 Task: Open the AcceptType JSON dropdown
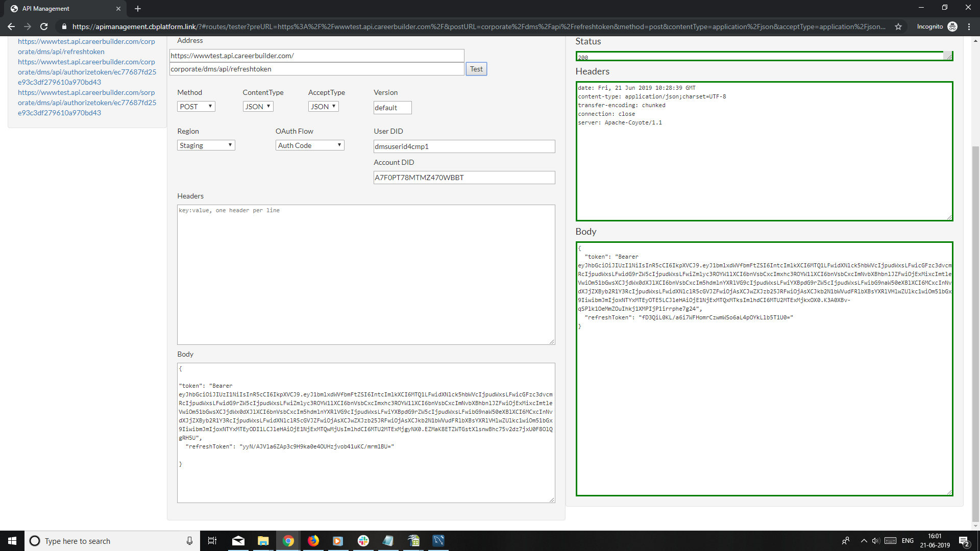(323, 106)
